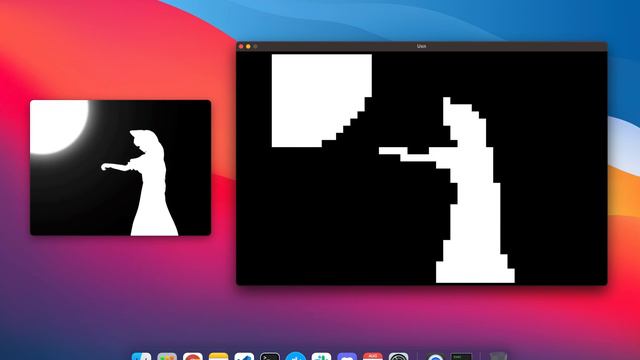
Task: Minimize the Usn window with yellow button
Action: tap(248, 47)
